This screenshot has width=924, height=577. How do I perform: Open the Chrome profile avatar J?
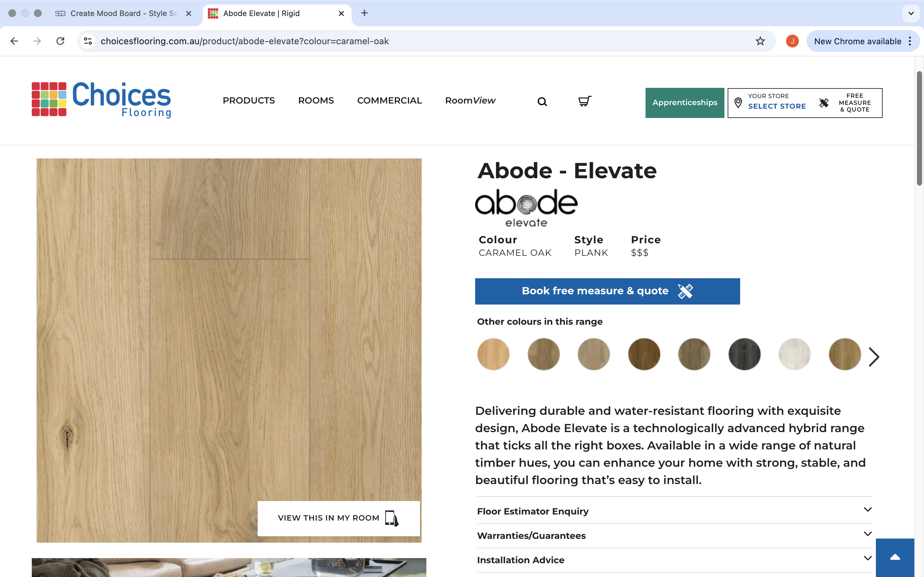792,41
